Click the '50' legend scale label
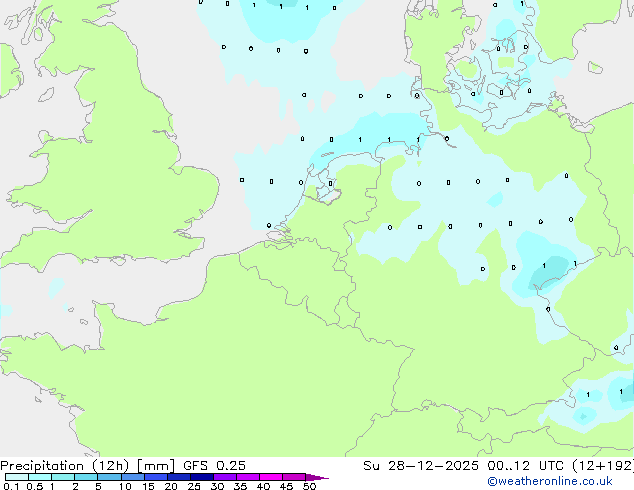Viewport: 634px width, 490px height. (x=309, y=486)
